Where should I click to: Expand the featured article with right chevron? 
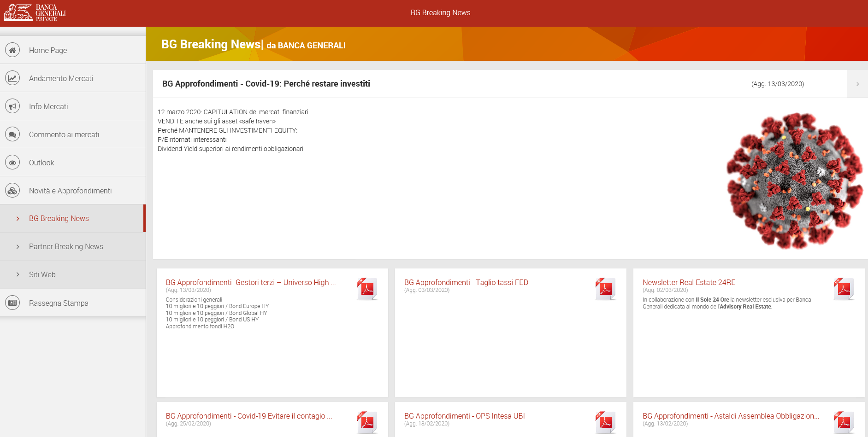(x=857, y=84)
